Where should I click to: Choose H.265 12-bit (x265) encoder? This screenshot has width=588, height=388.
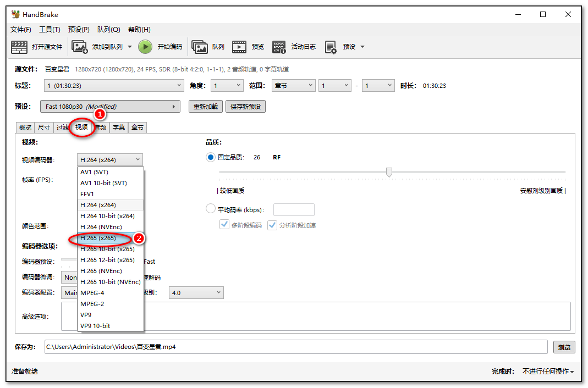click(x=110, y=260)
